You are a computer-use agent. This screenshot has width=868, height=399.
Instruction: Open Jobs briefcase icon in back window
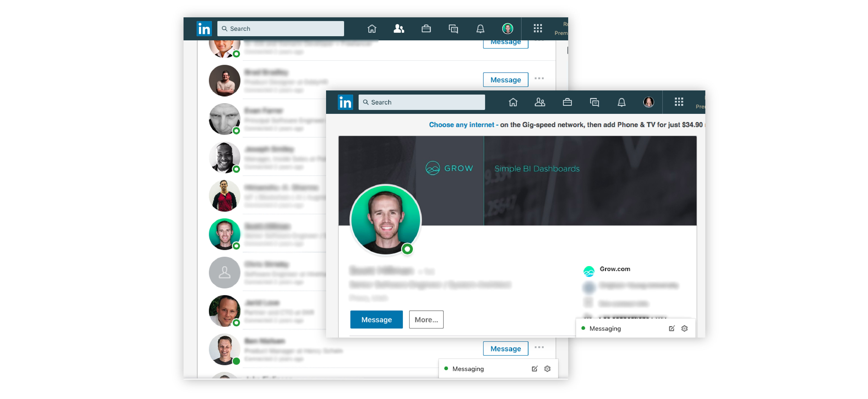(426, 29)
